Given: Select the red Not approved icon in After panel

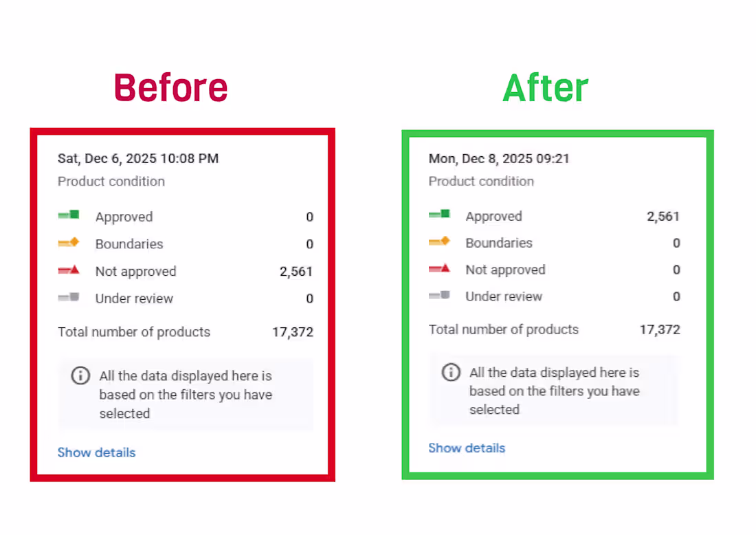Looking at the screenshot, I should pyautogui.click(x=439, y=268).
